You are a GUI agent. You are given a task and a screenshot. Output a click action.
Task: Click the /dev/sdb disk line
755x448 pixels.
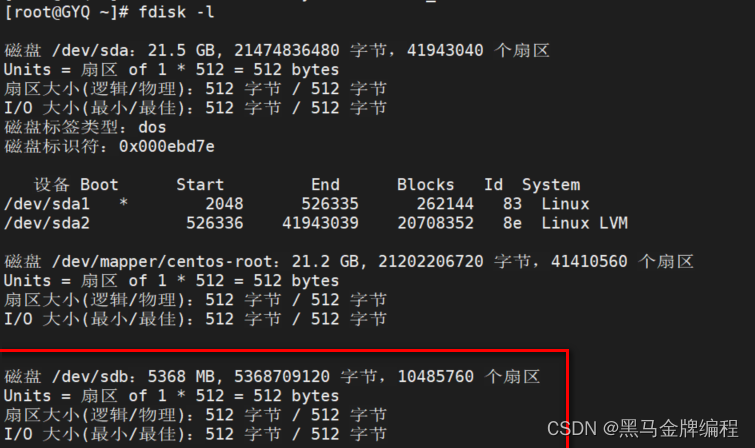272,377
